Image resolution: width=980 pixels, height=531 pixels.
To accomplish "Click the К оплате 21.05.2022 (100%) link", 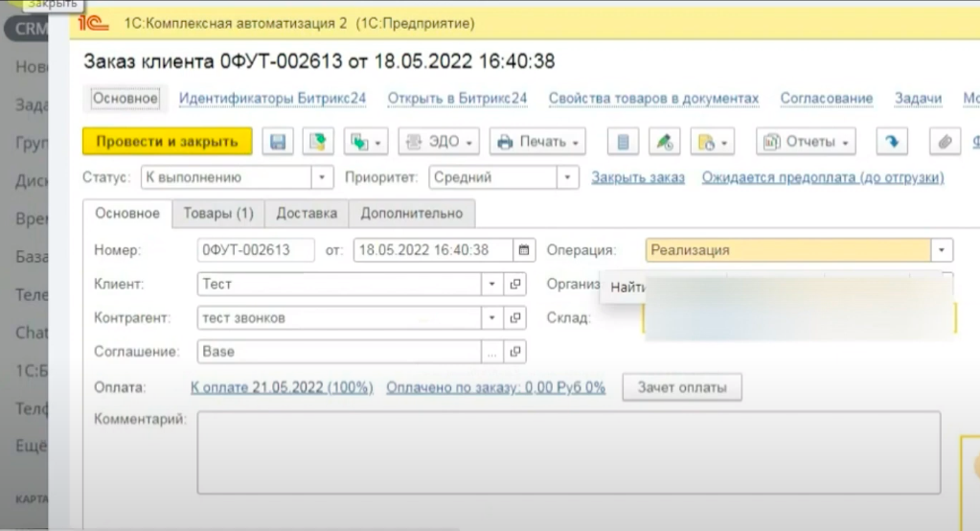I will click(x=282, y=388).
